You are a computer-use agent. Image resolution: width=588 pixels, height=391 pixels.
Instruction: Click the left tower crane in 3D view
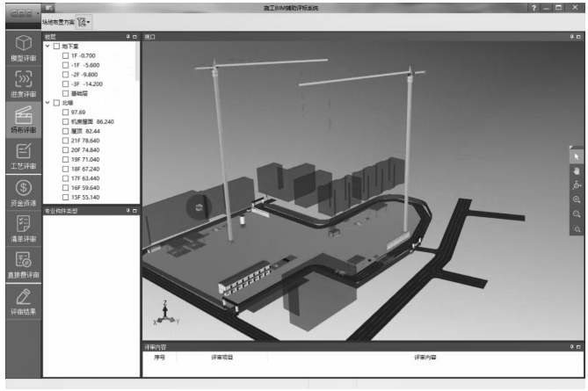pos(221,150)
